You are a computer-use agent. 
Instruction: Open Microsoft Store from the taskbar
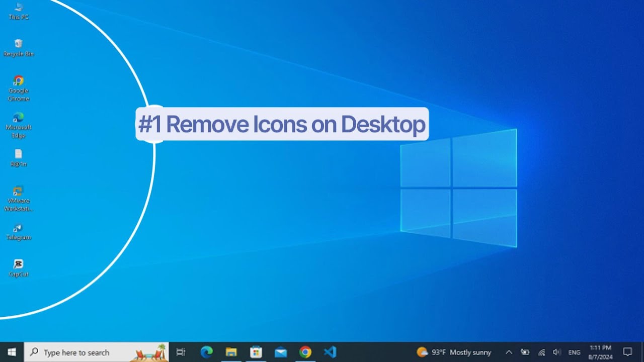click(x=256, y=352)
